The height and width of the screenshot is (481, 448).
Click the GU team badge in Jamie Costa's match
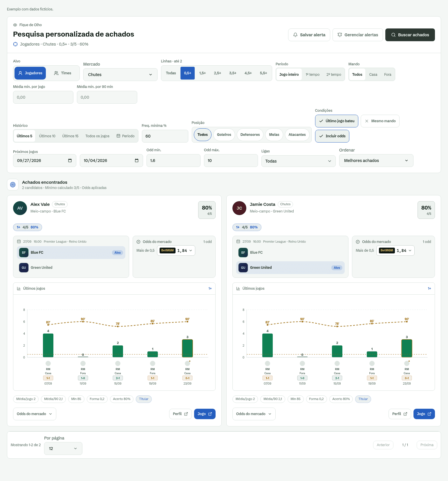(x=243, y=268)
